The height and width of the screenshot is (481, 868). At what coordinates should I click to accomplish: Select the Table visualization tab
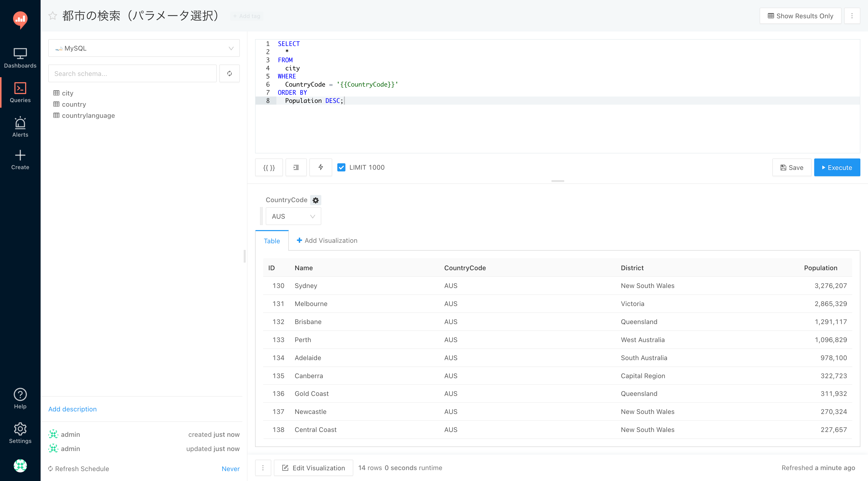coord(272,241)
